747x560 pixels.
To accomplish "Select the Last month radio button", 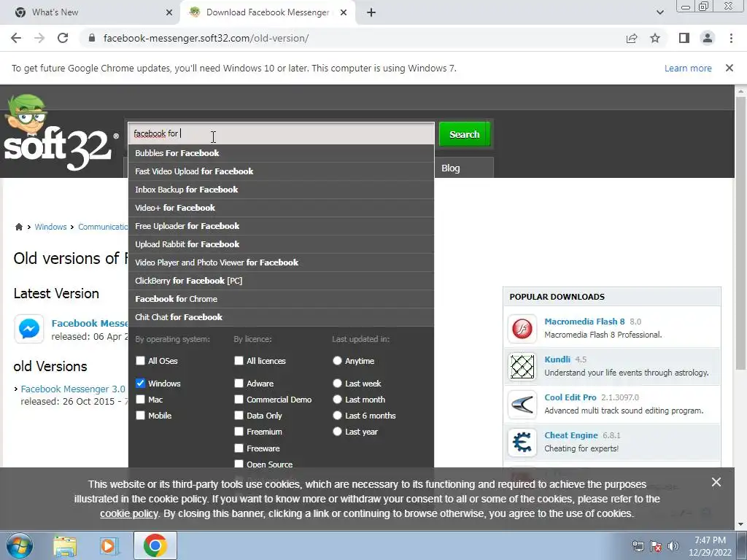I will point(337,399).
